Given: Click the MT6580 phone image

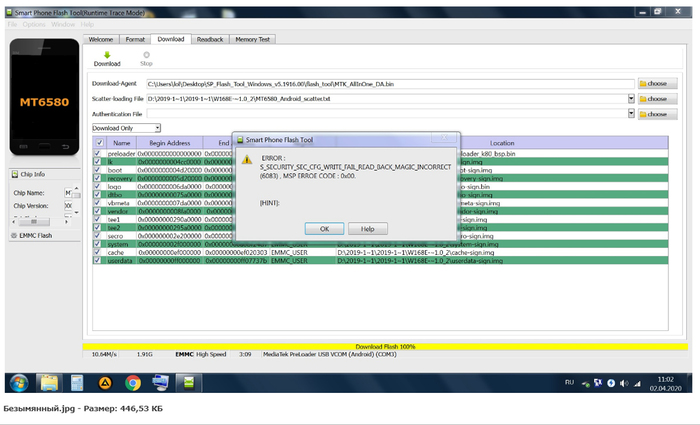Looking at the screenshot, I should point(44,96).
